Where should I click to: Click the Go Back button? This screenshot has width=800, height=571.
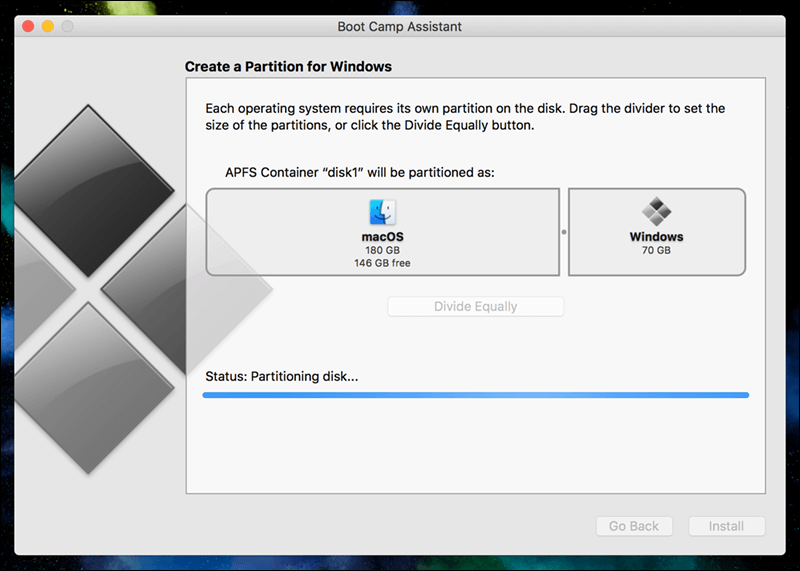[x=634, y=526]
